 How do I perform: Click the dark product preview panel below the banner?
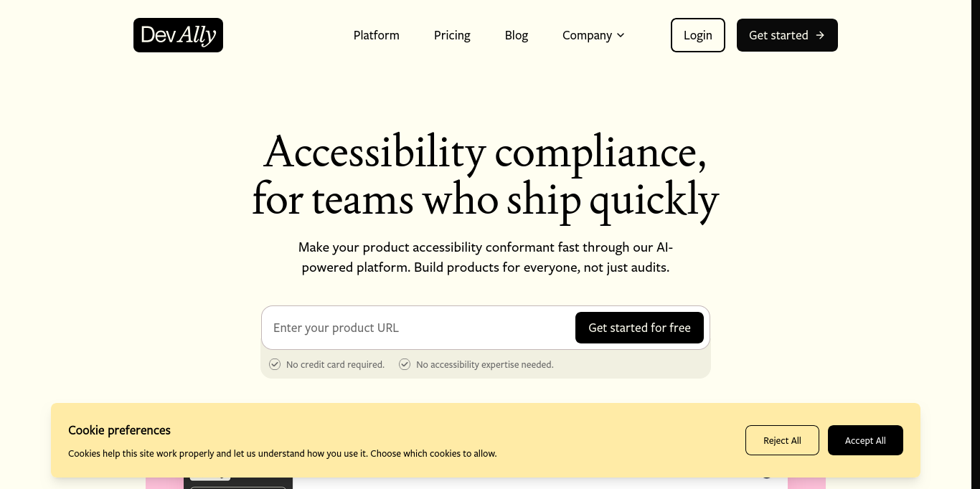pos(238,483)
